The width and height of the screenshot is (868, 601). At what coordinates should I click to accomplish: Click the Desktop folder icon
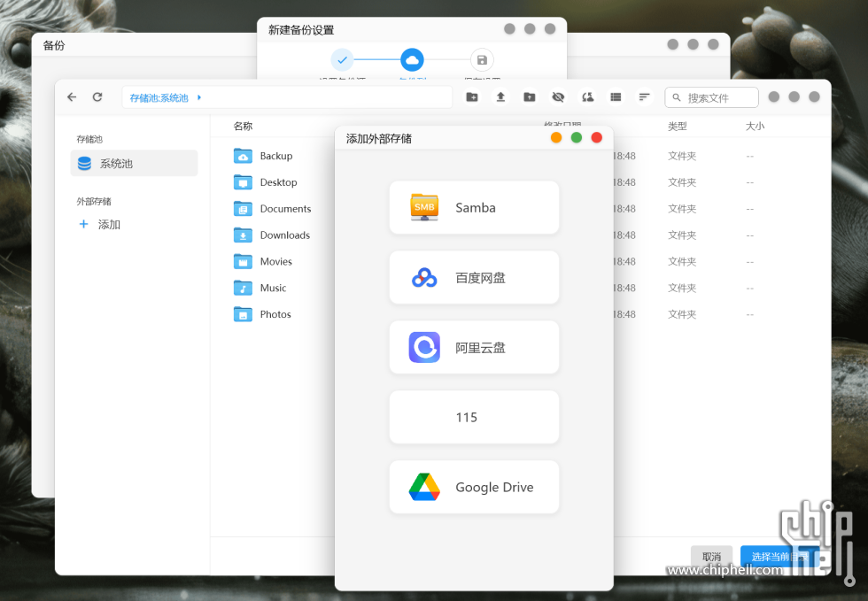coord(243,182)
